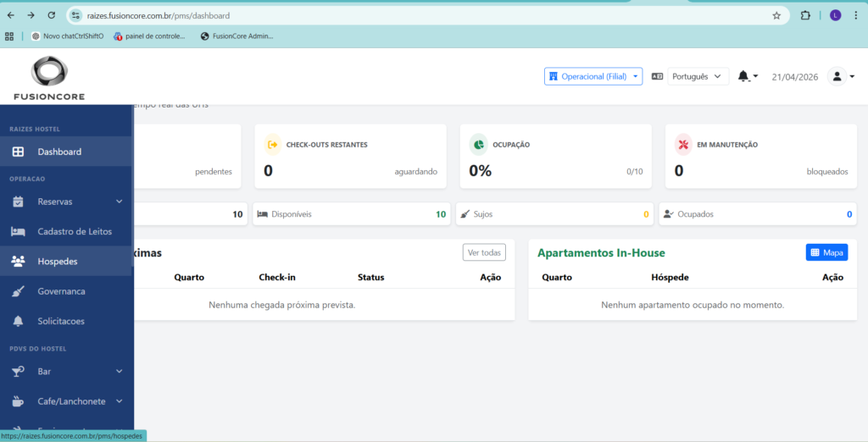Click the 'Disponíveis' label

(292, 214)
